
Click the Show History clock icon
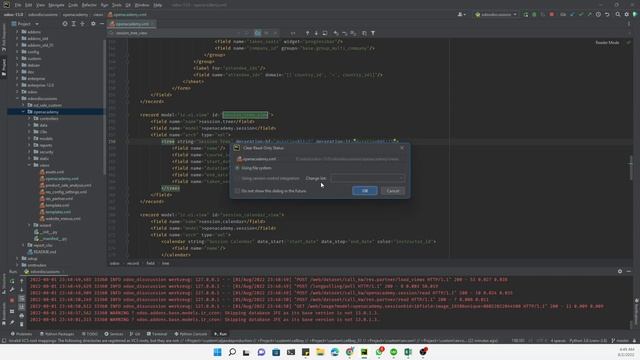point(598,14)
